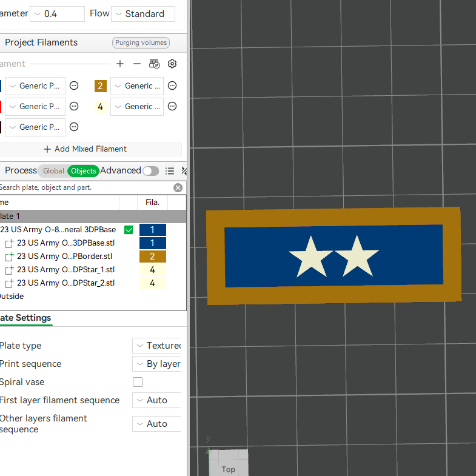Click part icon of PBorder.stl row
The image size is (476, 476).
tap(10, 256)
